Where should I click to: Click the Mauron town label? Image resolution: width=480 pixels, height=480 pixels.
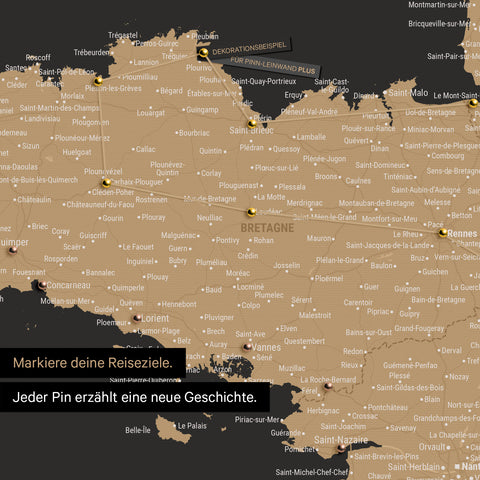pyautogui.click(x=319, y=238)
